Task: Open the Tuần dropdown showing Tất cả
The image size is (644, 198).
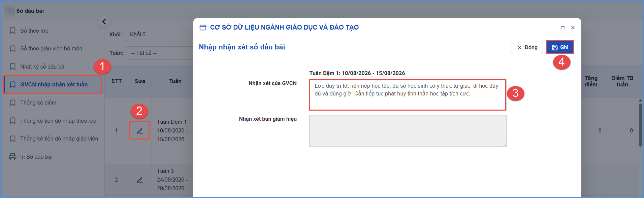Action: [x=160, y=53]
